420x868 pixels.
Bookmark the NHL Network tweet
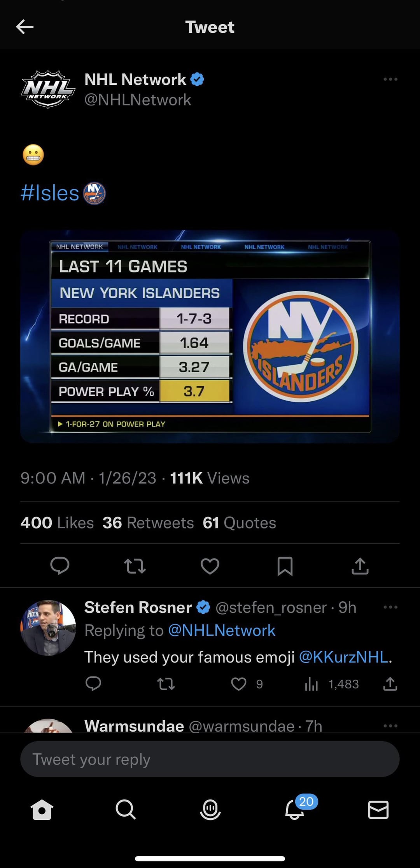[285, 566]
